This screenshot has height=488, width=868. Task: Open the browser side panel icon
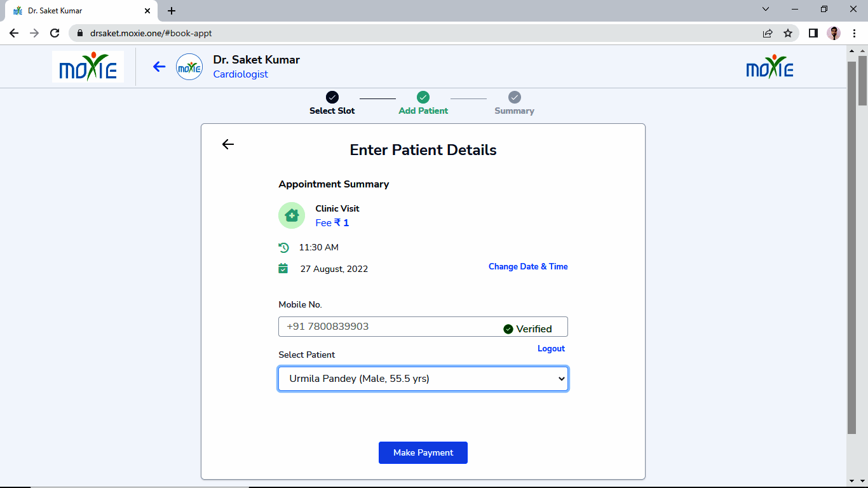[813, 33]
